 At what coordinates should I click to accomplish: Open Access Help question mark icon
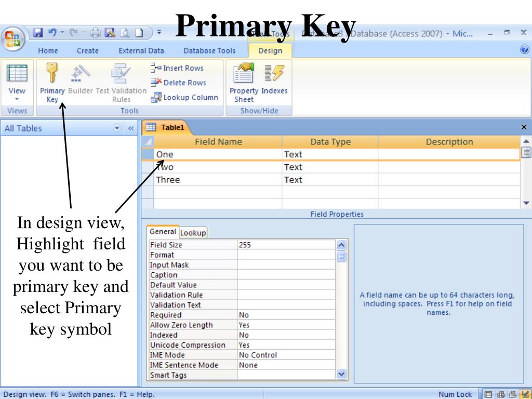(x=525, y=49)
